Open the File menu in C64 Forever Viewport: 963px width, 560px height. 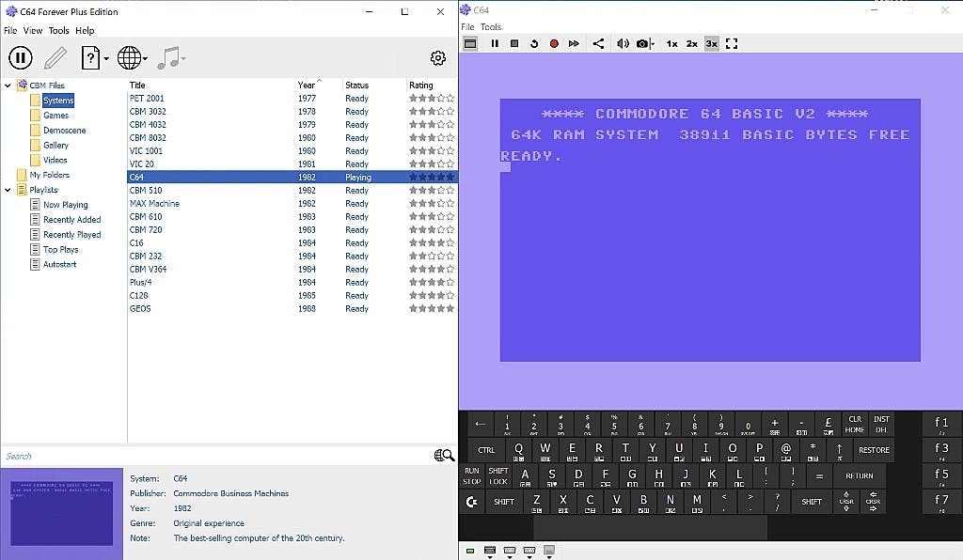click(x=10, y=31)
